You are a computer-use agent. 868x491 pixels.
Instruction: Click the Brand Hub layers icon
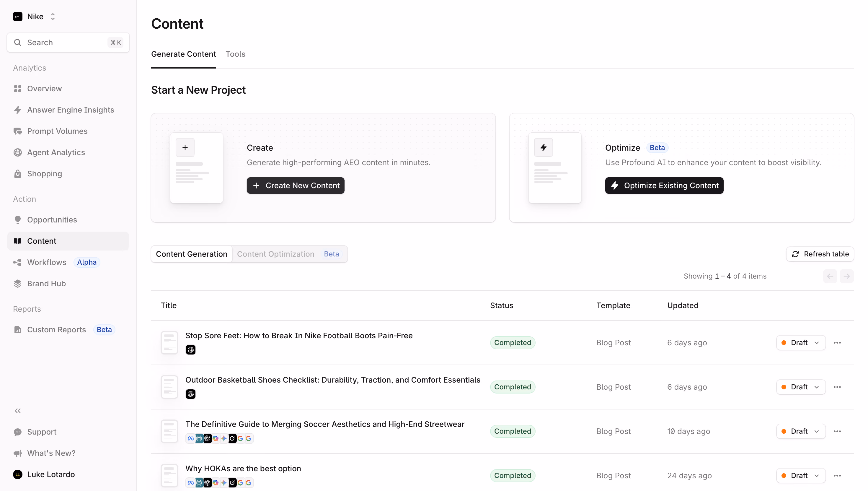pyautogui.click(x=17, y=284)
